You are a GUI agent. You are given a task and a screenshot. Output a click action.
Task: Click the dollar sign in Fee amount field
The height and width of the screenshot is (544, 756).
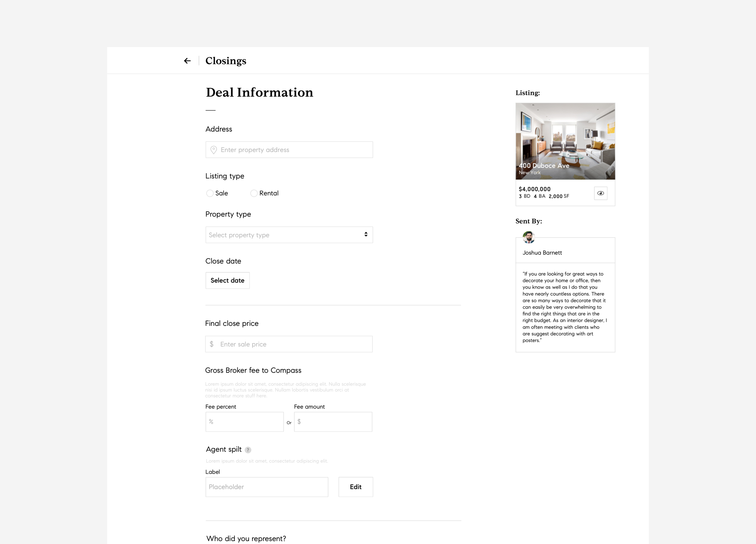coord(299,422)
